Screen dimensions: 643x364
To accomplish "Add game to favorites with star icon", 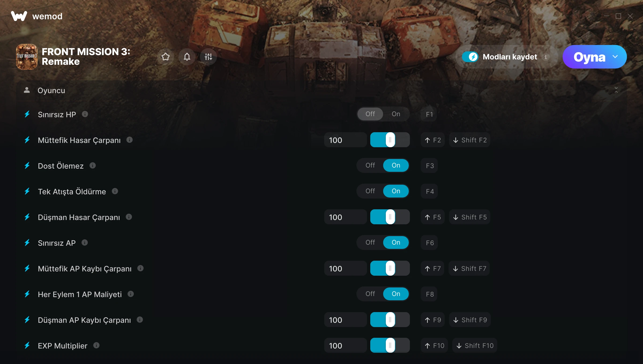I will click(166, 57).
